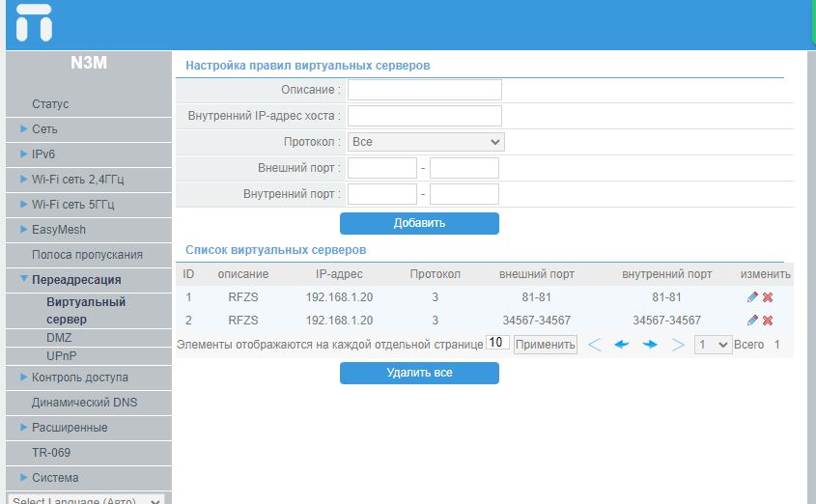The height and width of the screenshot is (504, 816).
Task: Click internal port 81-81 cell
Action: click(666, 297)
